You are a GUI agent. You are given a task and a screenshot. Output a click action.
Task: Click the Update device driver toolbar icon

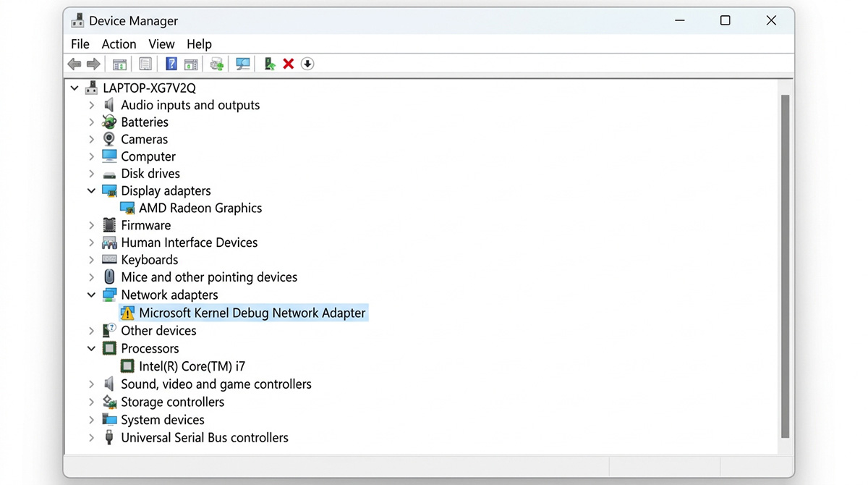(216, 64)
